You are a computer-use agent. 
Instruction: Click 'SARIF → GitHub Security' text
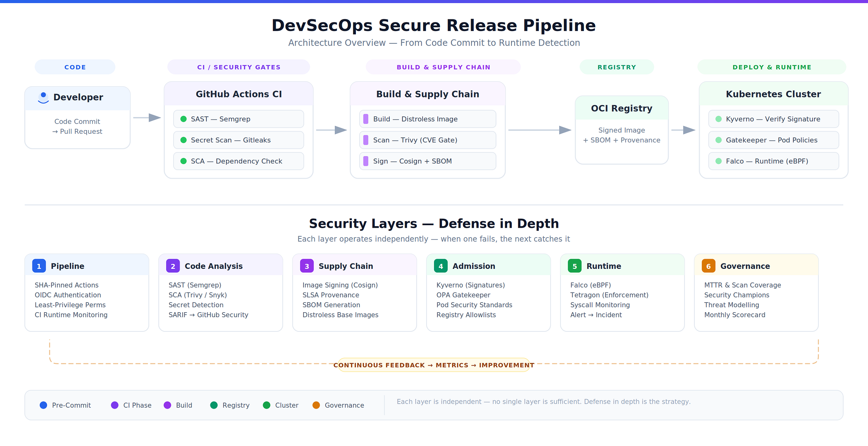tap(208, 315)
